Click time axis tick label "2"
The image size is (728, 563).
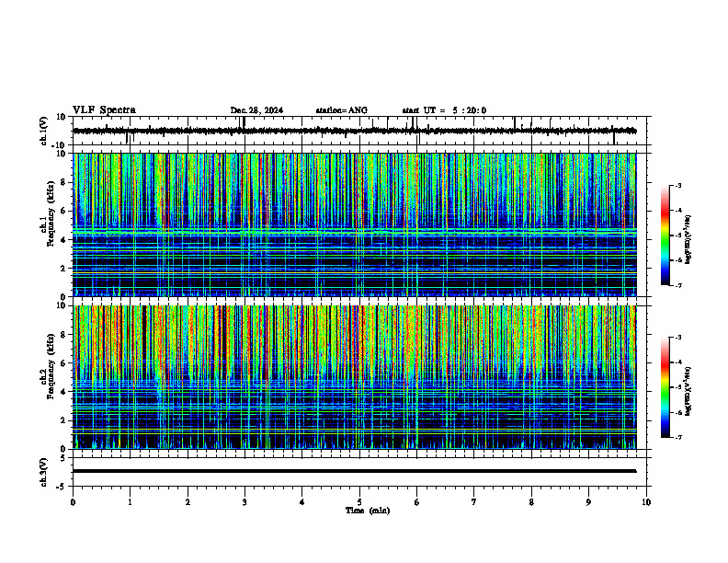188,502
